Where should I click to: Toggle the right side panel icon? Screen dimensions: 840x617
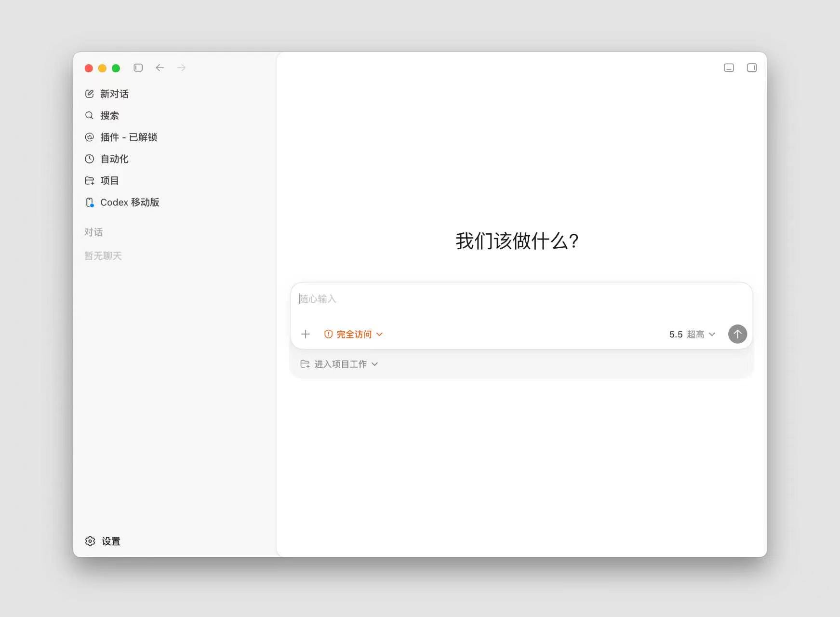tap(752, 68)
